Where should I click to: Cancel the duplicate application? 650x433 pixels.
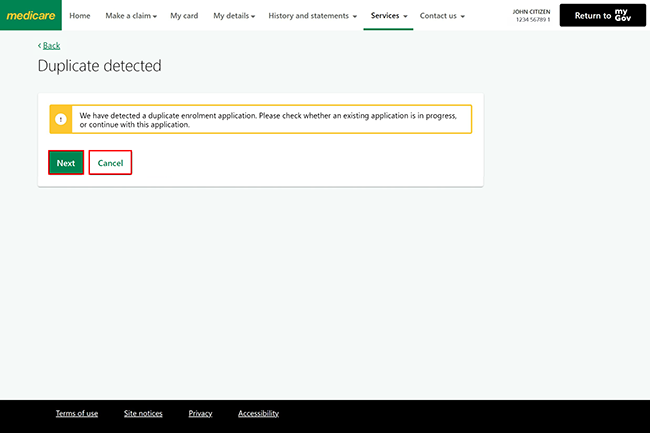[110, 162]
